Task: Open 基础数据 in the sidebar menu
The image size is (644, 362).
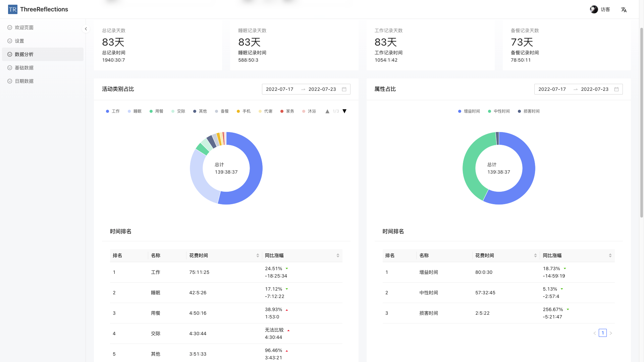Action: pos(24,68)
